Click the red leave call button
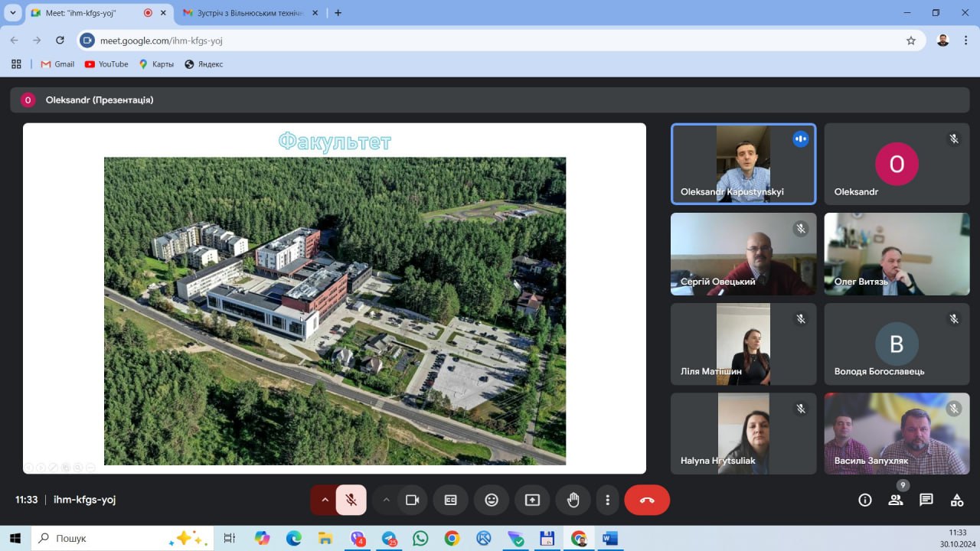 (647, 500)
